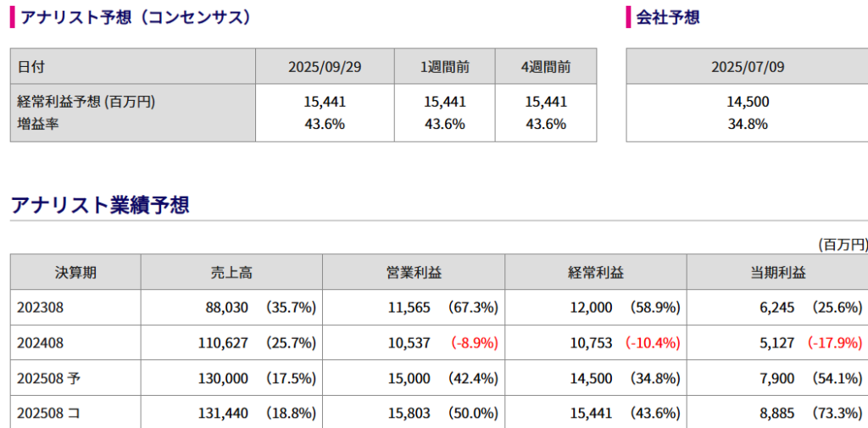Click the 2025/09/29 date column header
Image resolution: width=868 pixels, height=428 pixels.
325,67
